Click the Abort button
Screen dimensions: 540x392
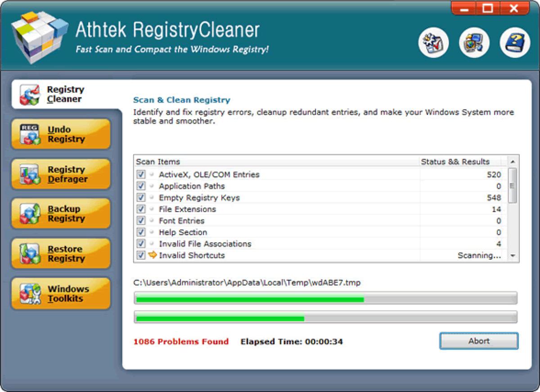tap(478, 341)
